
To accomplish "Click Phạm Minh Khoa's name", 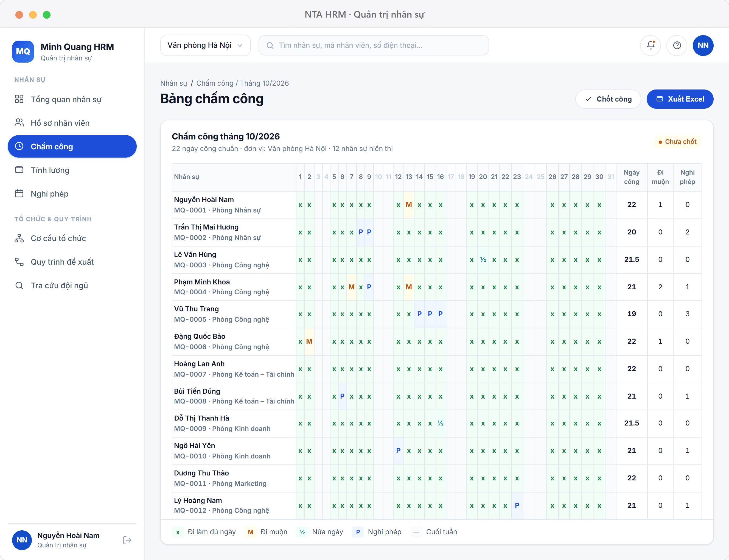I will 202,282.
